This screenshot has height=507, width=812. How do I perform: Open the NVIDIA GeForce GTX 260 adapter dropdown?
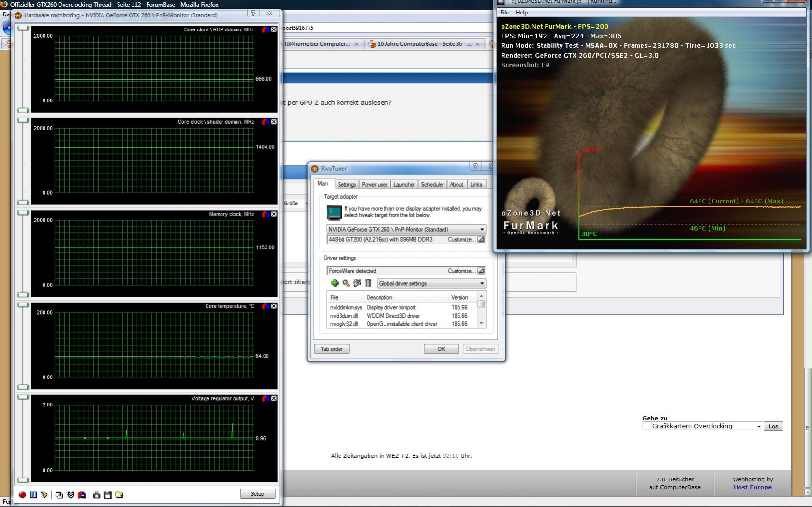(406, 229)
